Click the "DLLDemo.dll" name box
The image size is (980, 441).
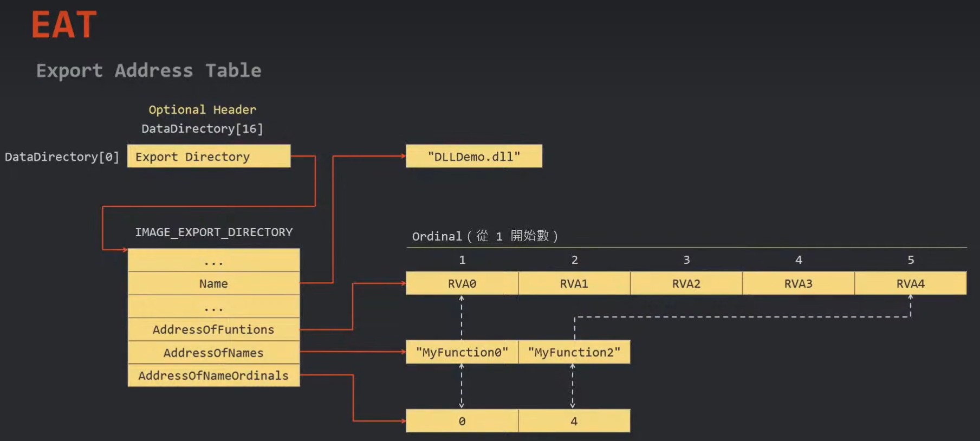click(x=473, y=156)
